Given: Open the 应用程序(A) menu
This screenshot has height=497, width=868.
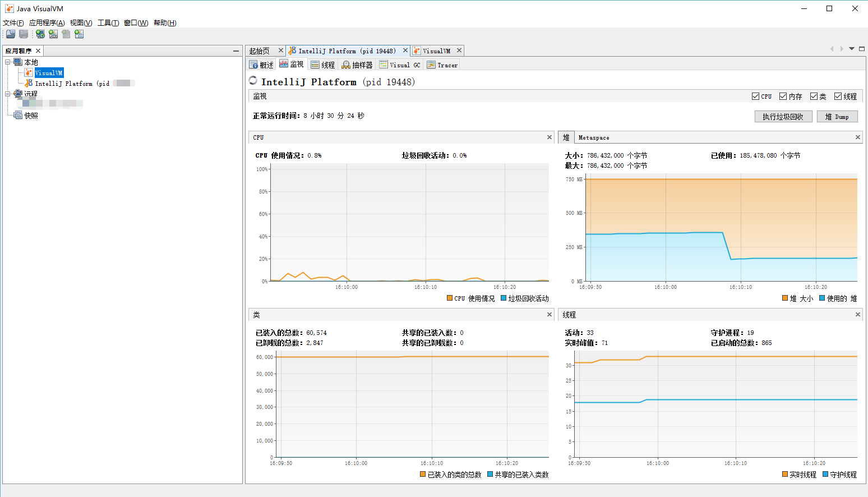Looking at the screenshot, I should (47, 23).
